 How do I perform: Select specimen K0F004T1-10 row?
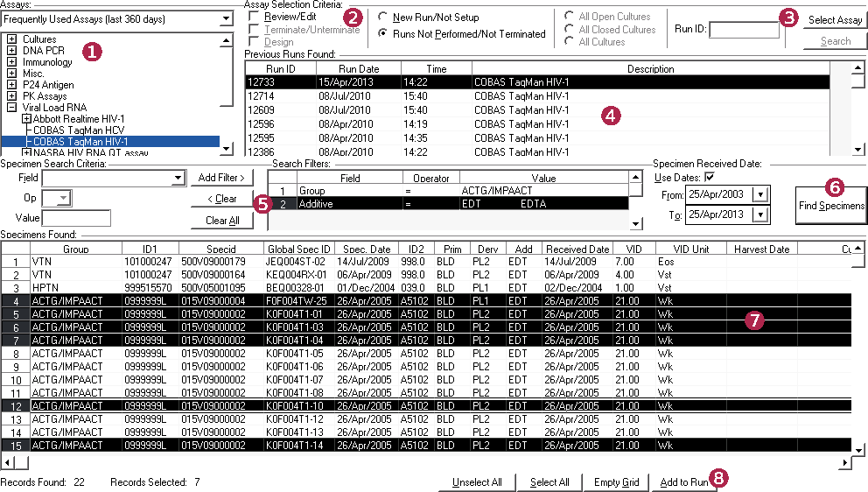[426, 406]
